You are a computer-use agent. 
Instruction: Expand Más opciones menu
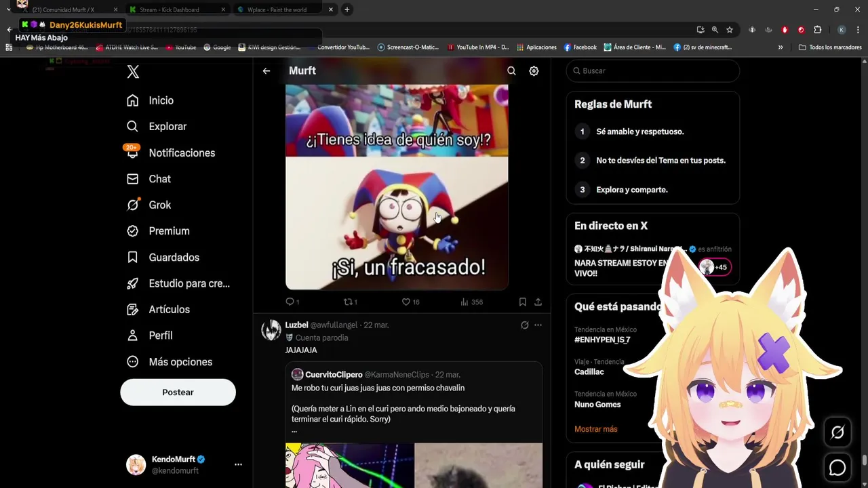[x=170, y=362]
